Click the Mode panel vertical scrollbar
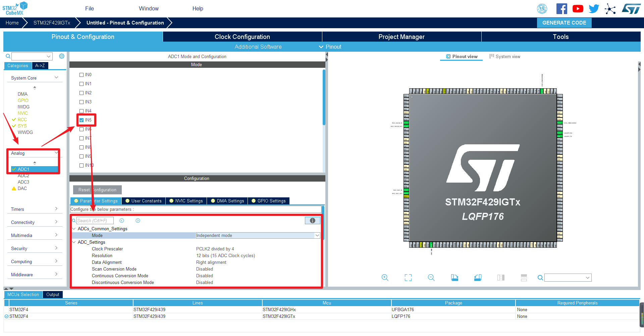Screen dimensions: 644x336 (x=324, y=97)
